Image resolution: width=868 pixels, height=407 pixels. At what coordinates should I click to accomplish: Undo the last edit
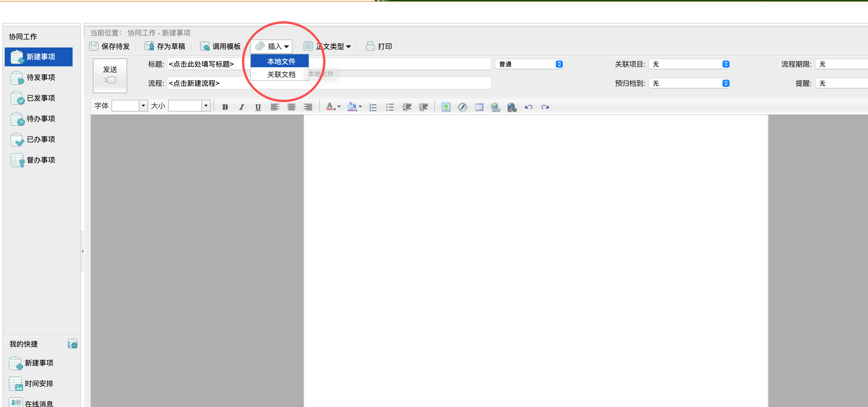point(528,107)
